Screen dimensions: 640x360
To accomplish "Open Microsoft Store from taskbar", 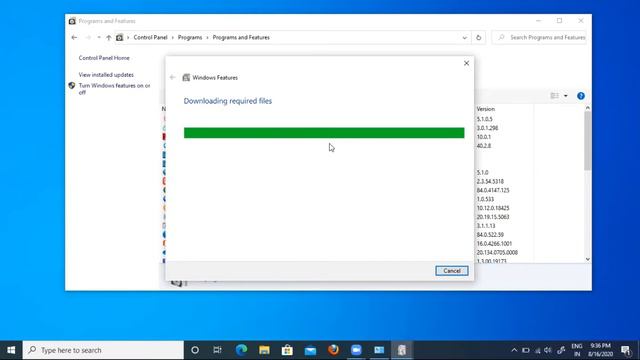I will click(x=287, y=350).
